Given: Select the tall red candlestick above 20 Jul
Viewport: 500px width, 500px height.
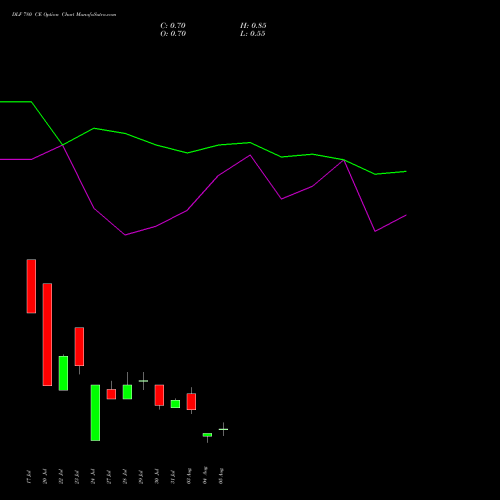Looking at the screenshot, I should 47,334.
